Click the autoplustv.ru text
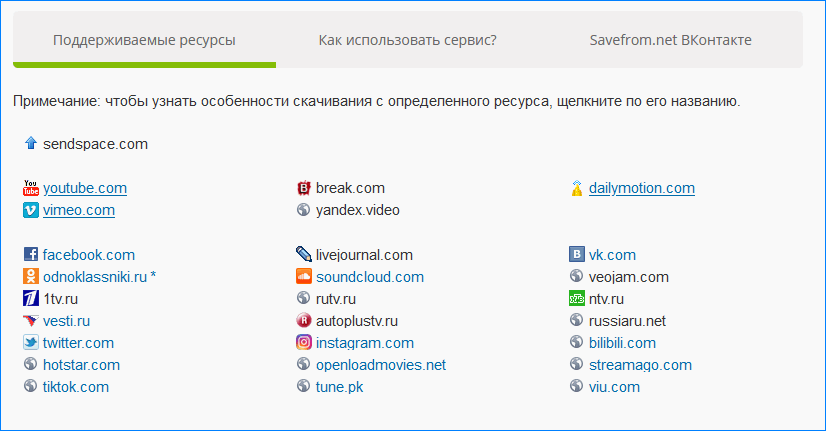This screenshot has width=826, height=431. pos(357,321)
